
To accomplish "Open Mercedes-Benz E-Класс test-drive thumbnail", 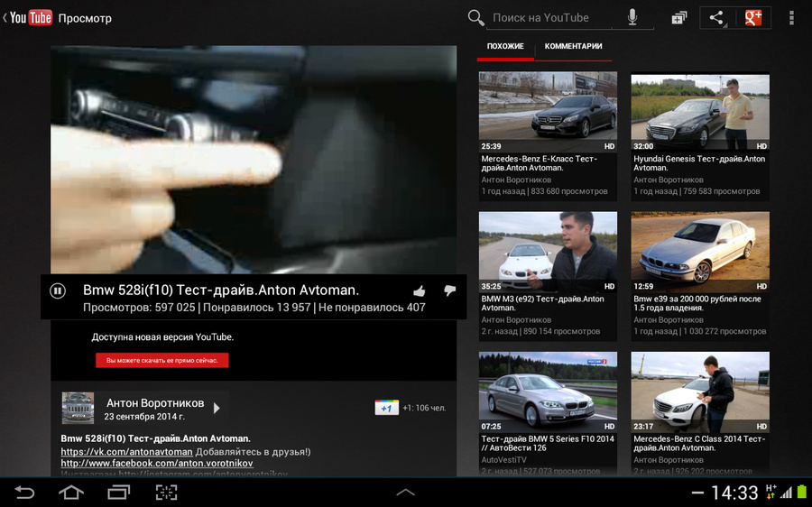I will [x=548, y=111].
